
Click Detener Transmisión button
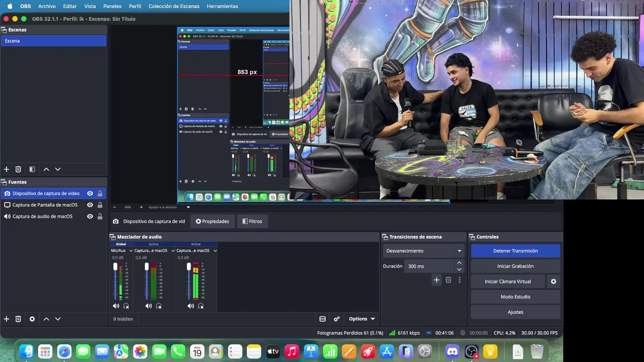pos(515,251)
